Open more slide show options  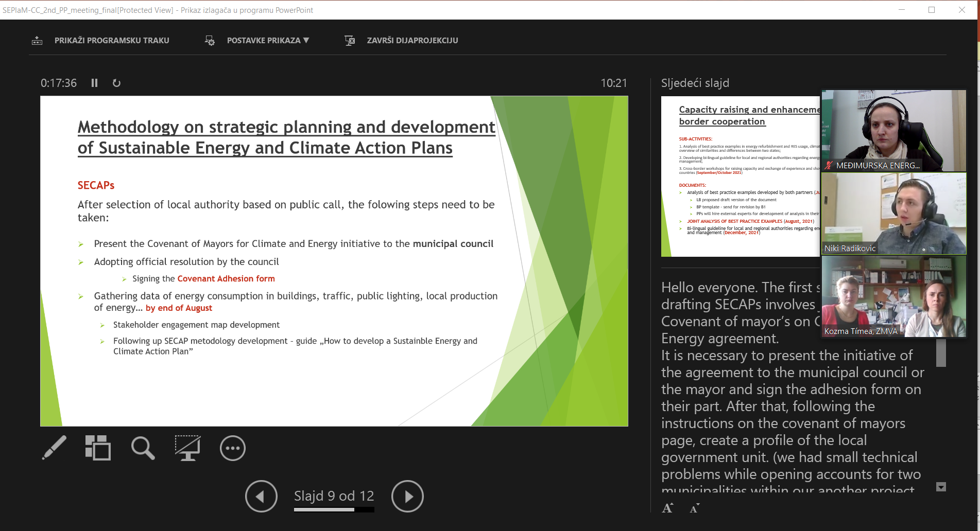233,448
